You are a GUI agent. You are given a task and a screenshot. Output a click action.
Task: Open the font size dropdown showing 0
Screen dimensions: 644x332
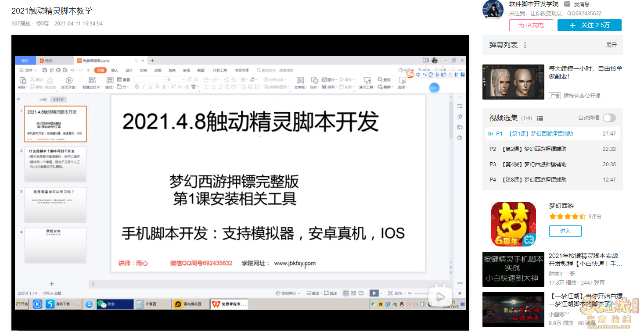click(183, 79)
